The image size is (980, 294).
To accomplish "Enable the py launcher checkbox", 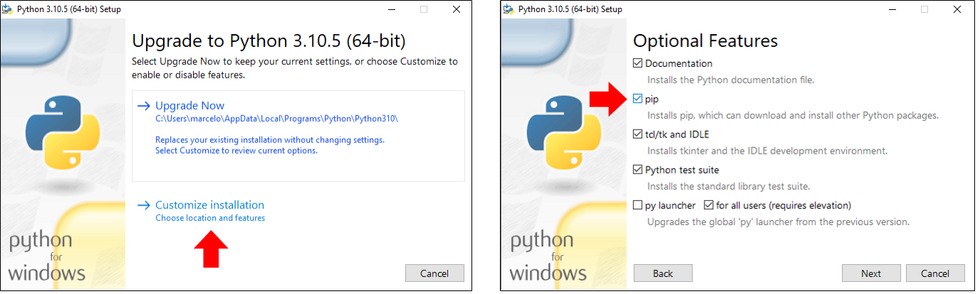I will [x=638, y=206].
